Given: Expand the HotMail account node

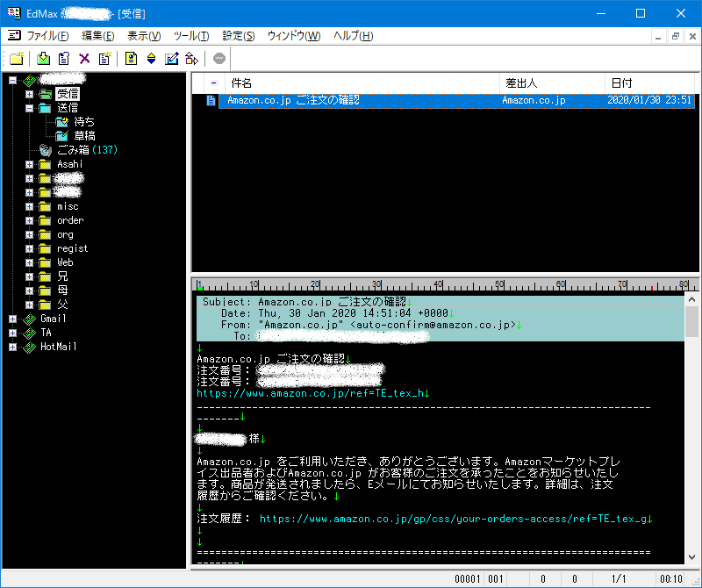Looking at the screenshot, I should (12, 347).
